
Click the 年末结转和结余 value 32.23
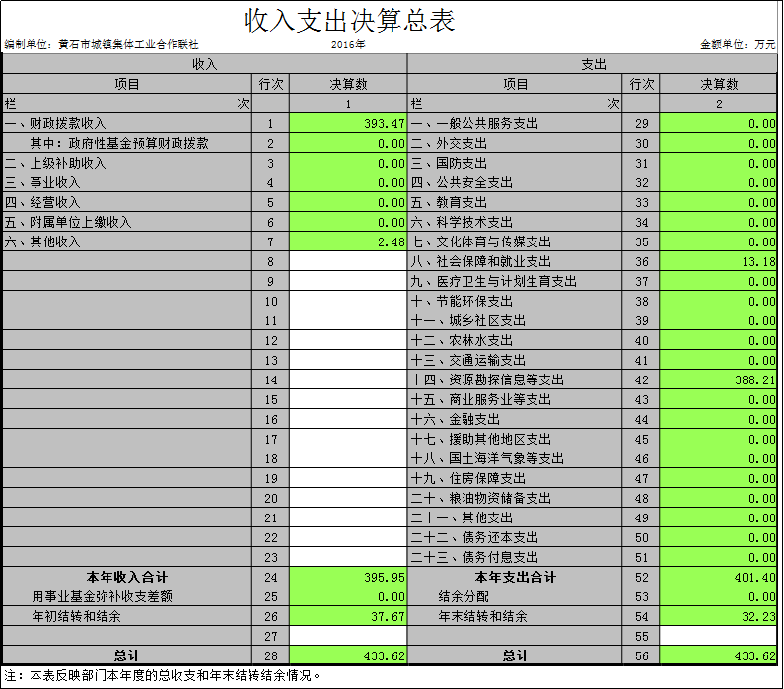point(719,617)
